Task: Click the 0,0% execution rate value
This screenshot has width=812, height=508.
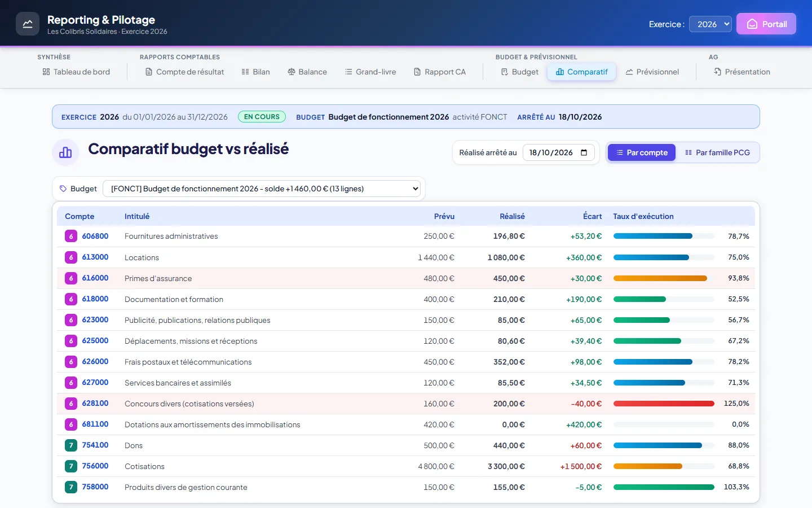Action: click(x=740, y=424)
